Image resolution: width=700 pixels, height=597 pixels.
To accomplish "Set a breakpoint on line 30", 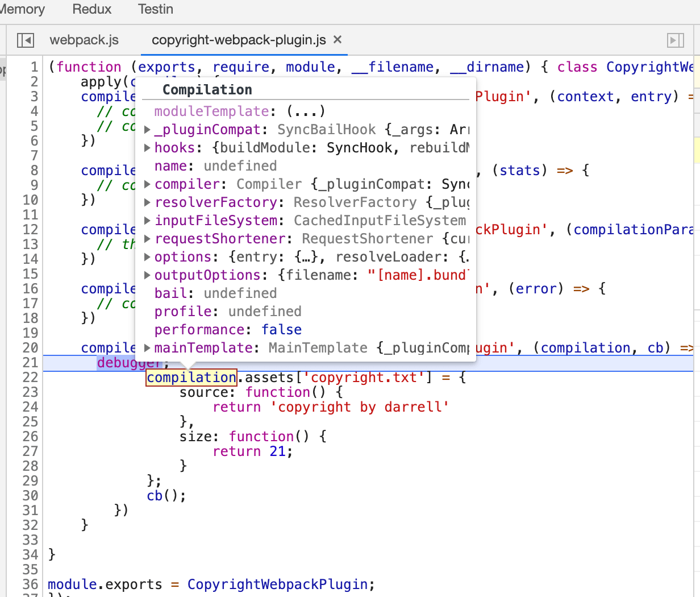I will pyautogui.click(x=30, y=496).
